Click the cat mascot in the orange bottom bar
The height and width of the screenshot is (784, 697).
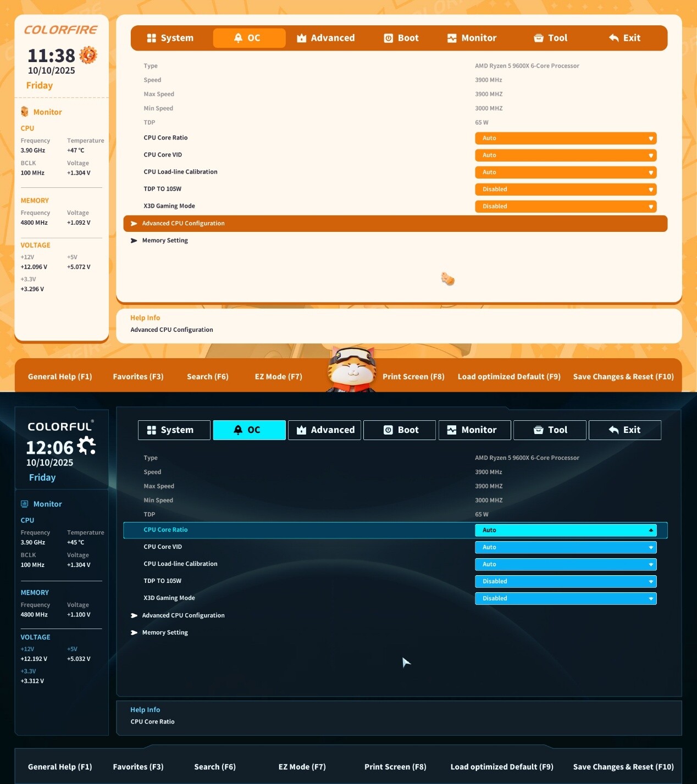[352, 369]
